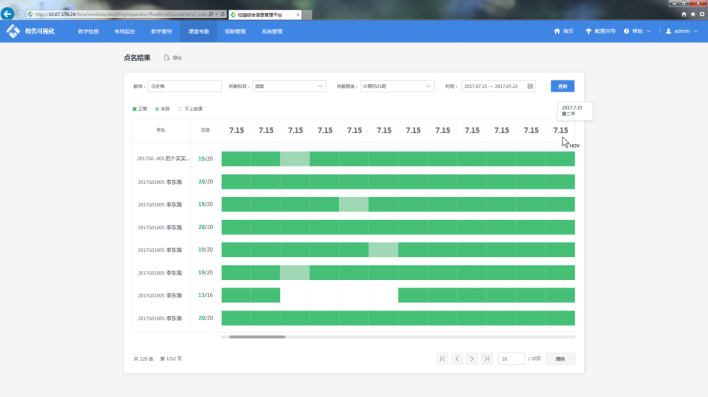Click the signpost icon beside 配置向导
The height and width of the screenshot is (397, 708).
(x=588, y=31)
